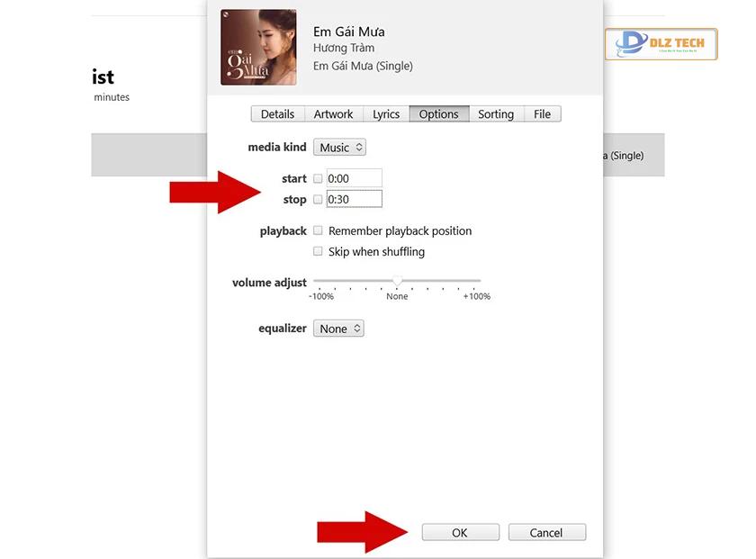
Task: Open the media kind Music dropdown
Action: pyautogui.click(x=340, y=147)
